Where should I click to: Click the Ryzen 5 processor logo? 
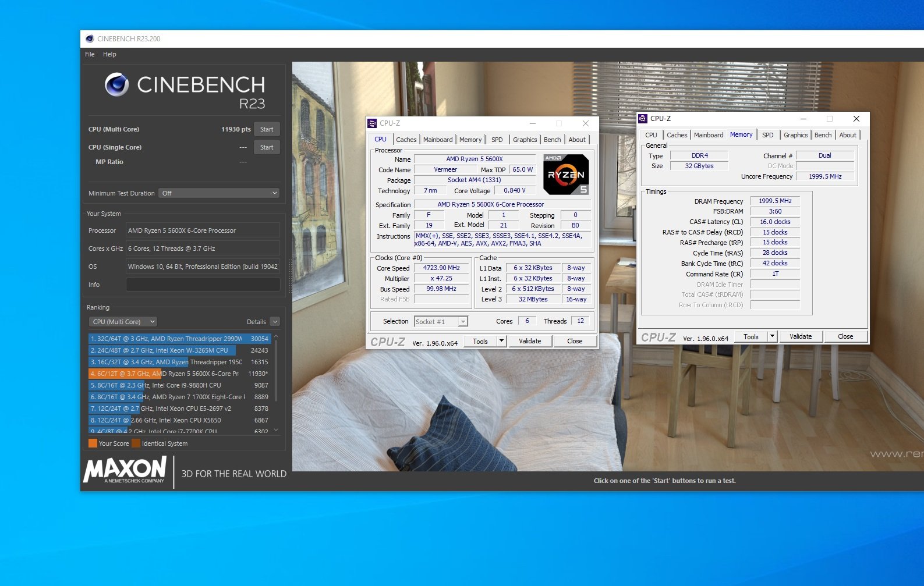pyautogui.click(x=566, y=174)
